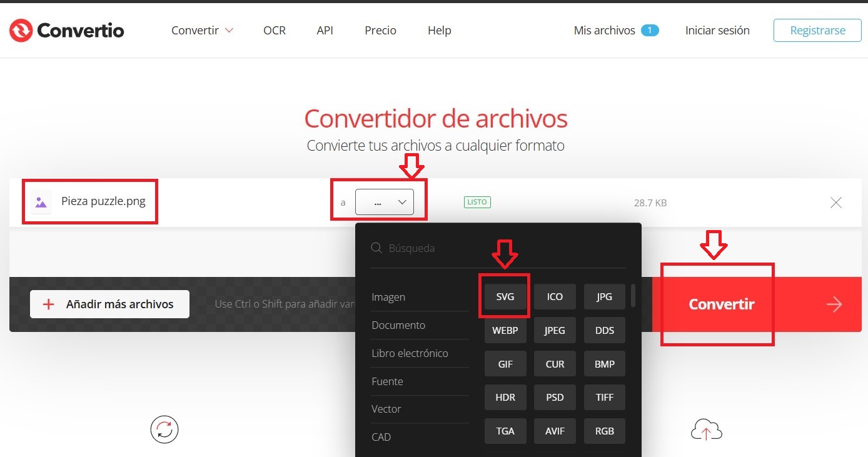Click the LISTO status badge
The width and height of the screenshot is (868, 457).
[477, 202]
